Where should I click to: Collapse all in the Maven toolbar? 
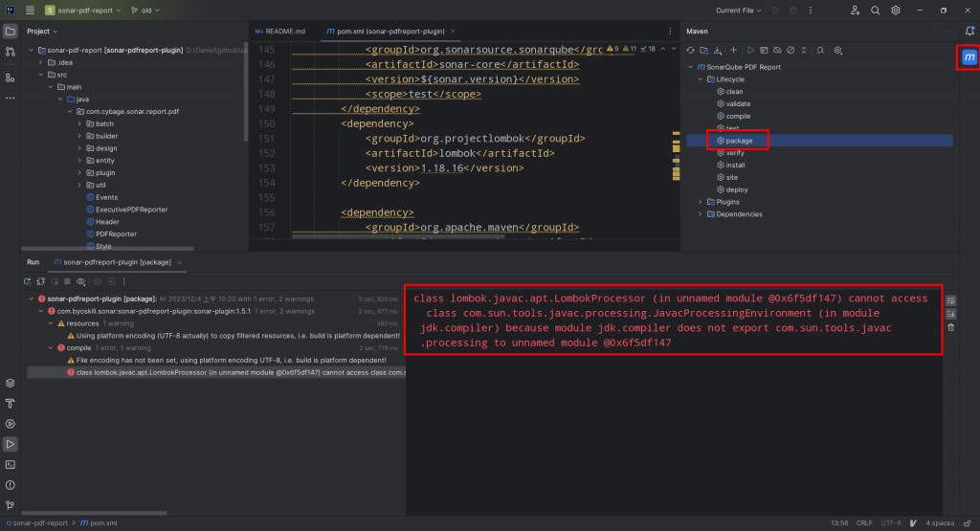tap(804, 51)
